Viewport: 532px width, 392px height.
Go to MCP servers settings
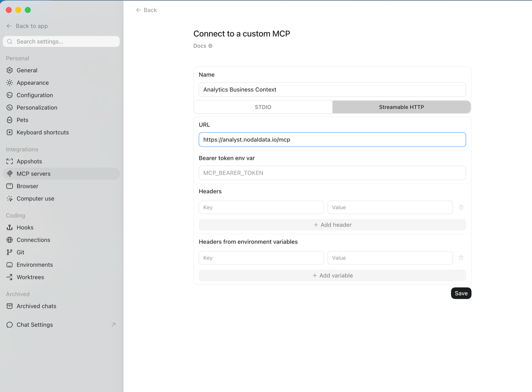click(61, 174)
